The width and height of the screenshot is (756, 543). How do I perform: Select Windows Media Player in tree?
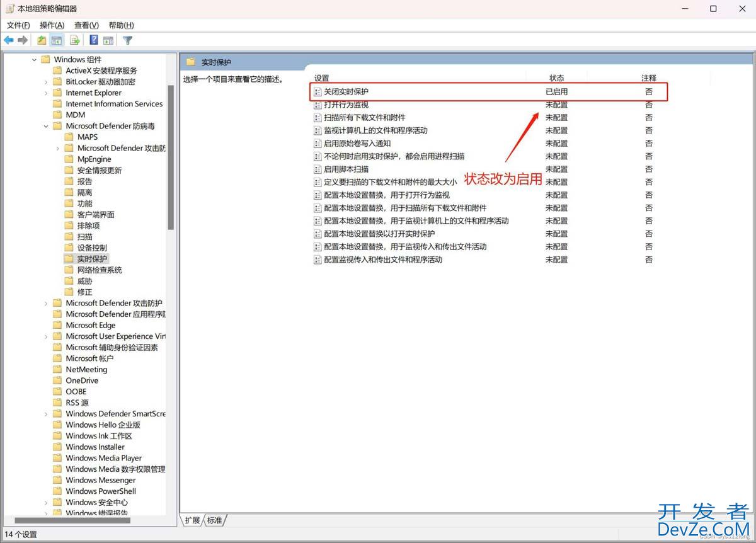pos(104,458)
